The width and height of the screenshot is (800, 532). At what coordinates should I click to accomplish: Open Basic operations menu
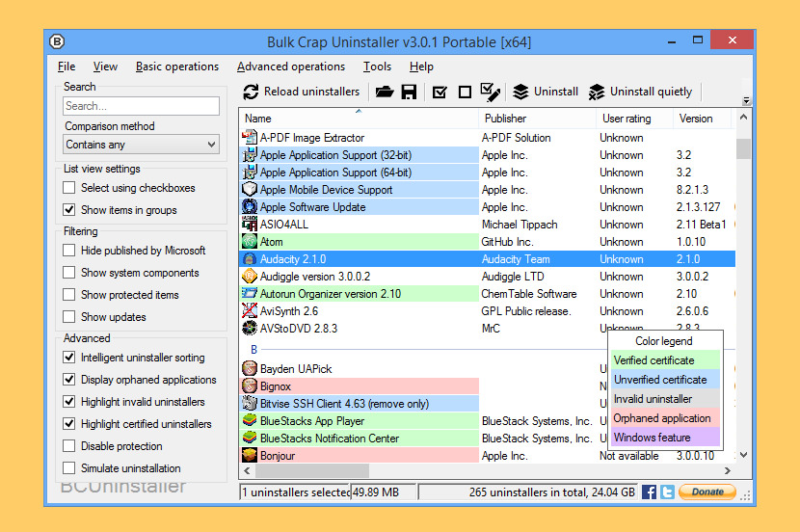[x=177, y=66]
